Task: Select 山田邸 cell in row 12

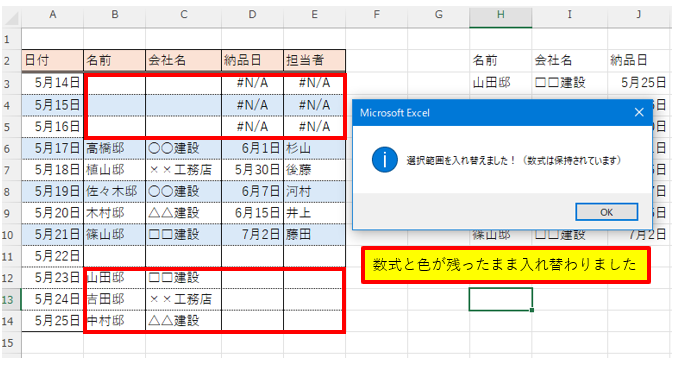Action: click(x=115, y=278)
